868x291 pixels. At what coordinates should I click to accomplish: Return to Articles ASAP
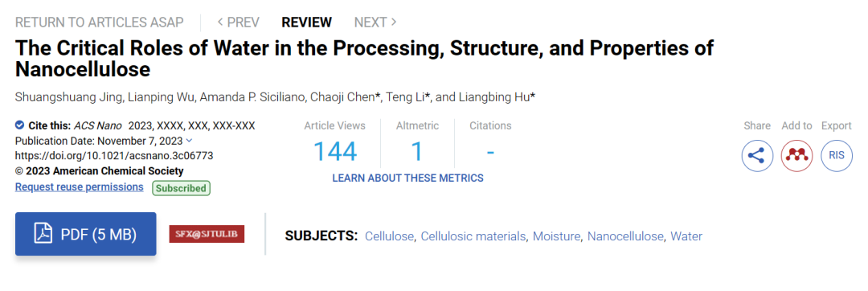(100, 23)
